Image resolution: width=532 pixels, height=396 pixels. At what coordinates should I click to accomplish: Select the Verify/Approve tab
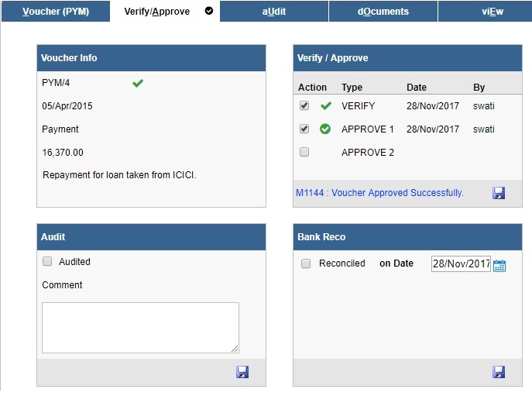pos(164,11)
